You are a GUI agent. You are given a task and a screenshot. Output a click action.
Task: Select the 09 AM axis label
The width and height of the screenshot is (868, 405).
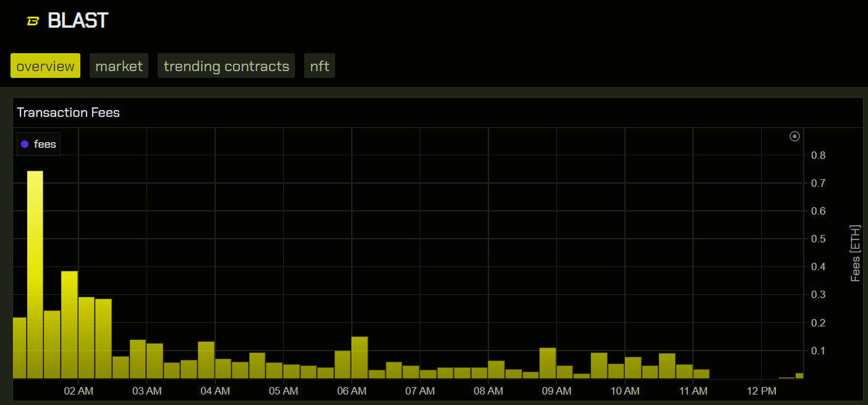point(556,391)
